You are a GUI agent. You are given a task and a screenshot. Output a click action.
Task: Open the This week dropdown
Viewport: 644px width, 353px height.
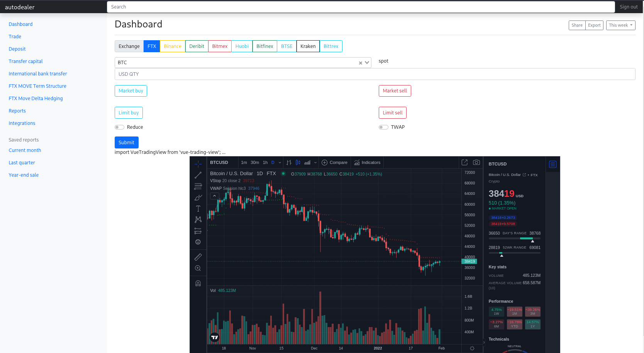620,25
